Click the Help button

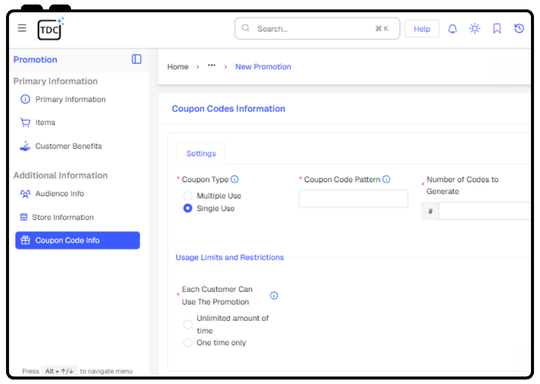(422, 29)
